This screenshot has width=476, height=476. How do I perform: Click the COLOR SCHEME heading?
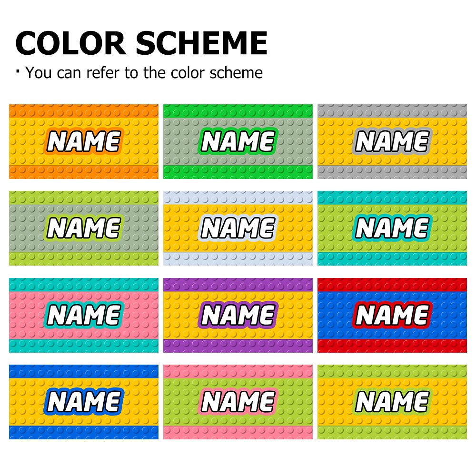point(141,43)
